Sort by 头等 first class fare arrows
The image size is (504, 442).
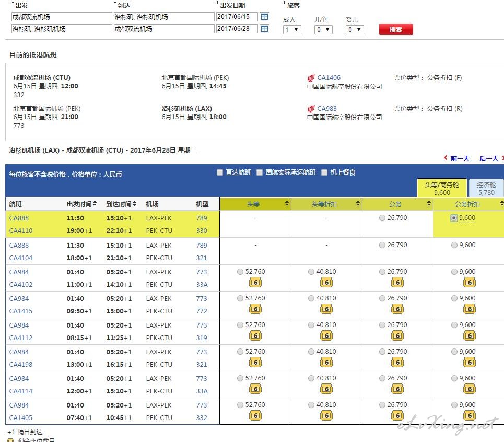pos(287,203)
